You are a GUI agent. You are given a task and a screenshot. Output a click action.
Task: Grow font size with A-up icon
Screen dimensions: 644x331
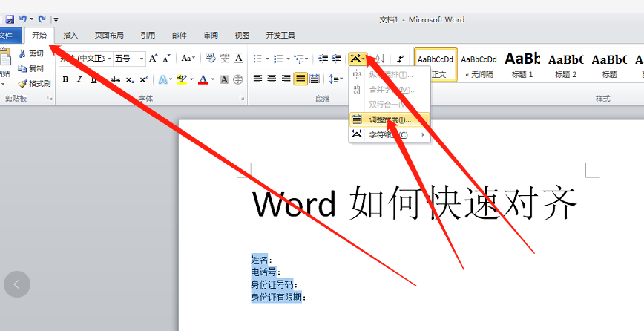(153, 59)
